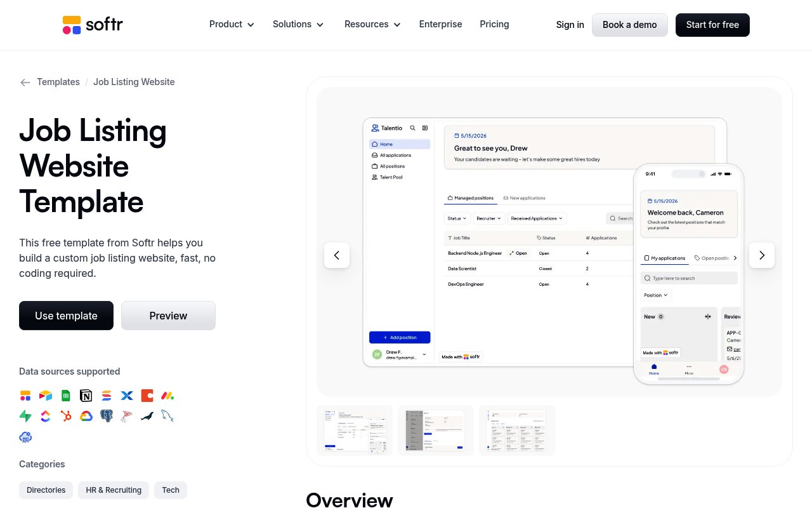Image resolution: width=812 pixels, height=508 pixels.
Task: Click the Book a demo button
Action: point(630,25)
